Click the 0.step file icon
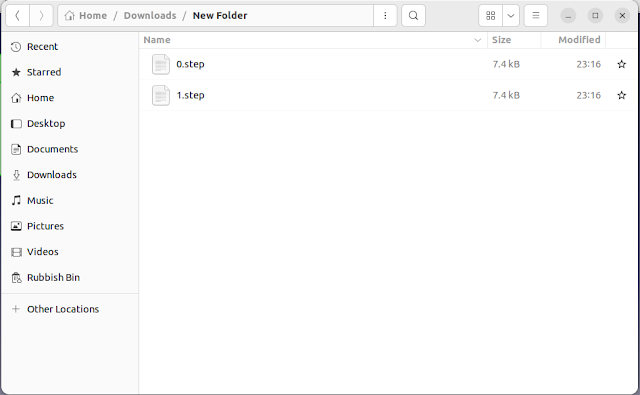The height and width of the screenshot is (395, 640). coord(160,64)
